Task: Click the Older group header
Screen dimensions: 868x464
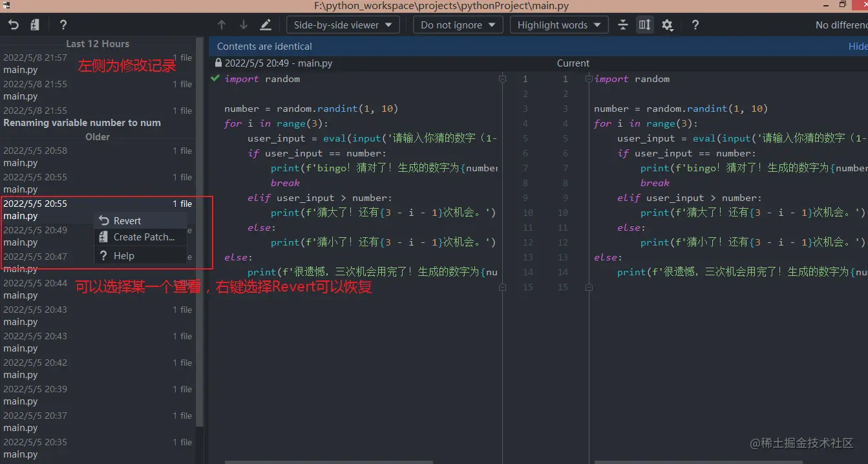Action: 98,137
